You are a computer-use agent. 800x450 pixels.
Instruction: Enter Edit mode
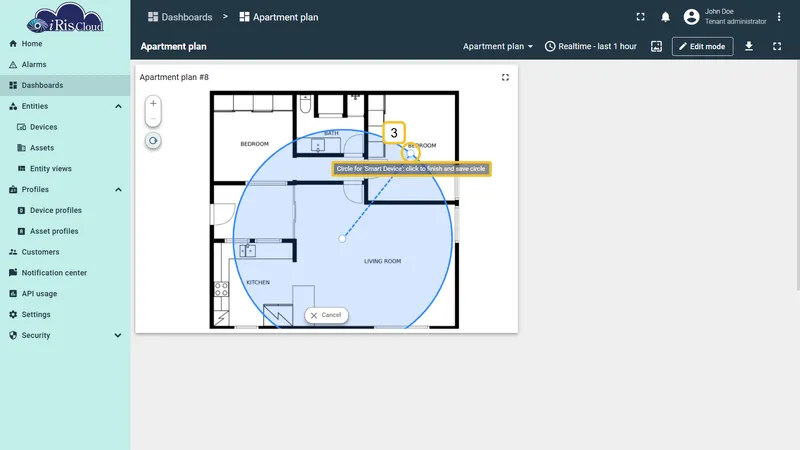(703, 46)
